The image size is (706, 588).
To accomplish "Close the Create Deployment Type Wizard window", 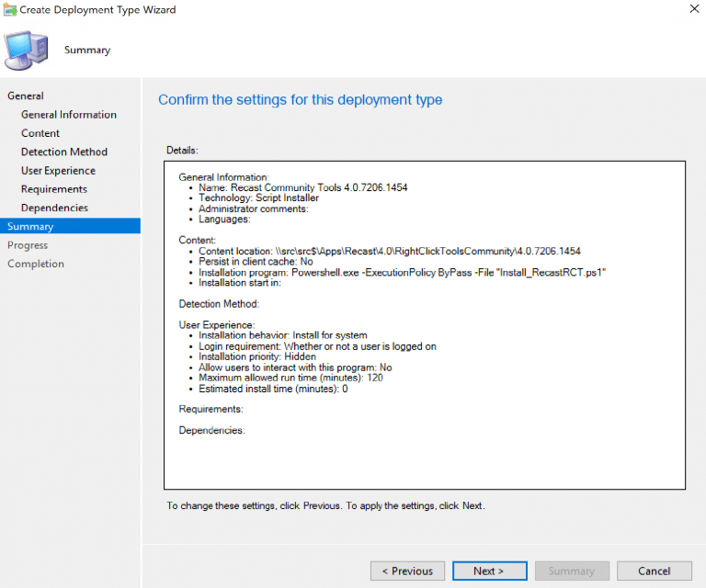I will coord(688,10).
